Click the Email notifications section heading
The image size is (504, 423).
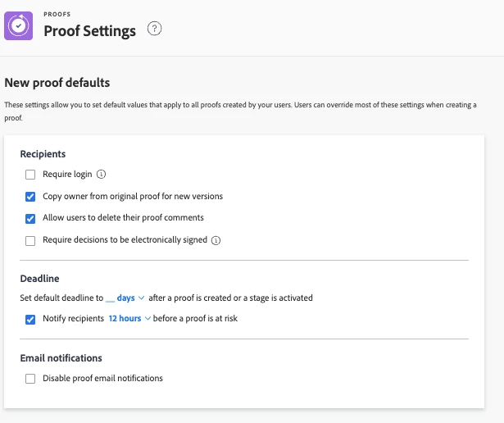tap(61, 357)
